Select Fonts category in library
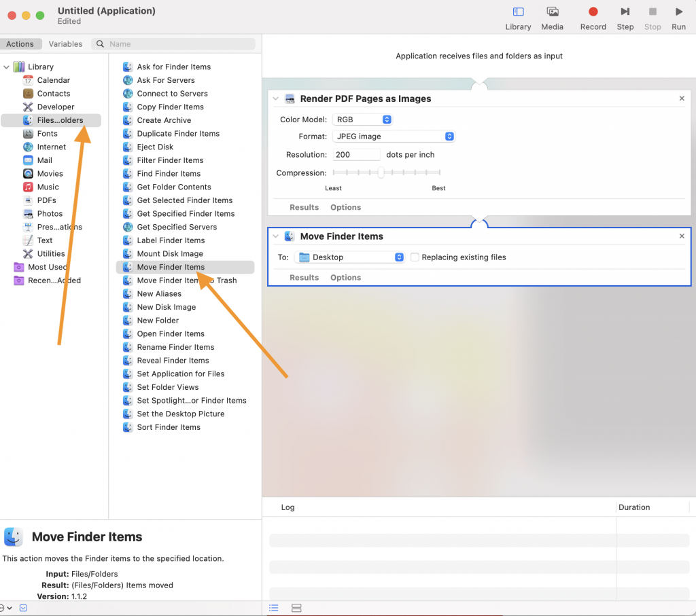Image resolution: width=696 pixels, height=616 pixels. 47,134
